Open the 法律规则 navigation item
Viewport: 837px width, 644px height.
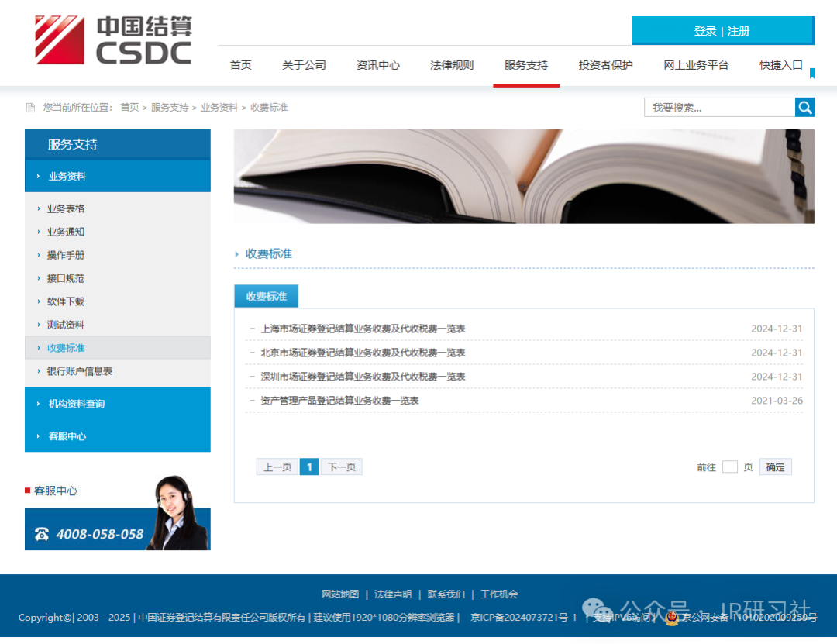(x=452, y=65)
